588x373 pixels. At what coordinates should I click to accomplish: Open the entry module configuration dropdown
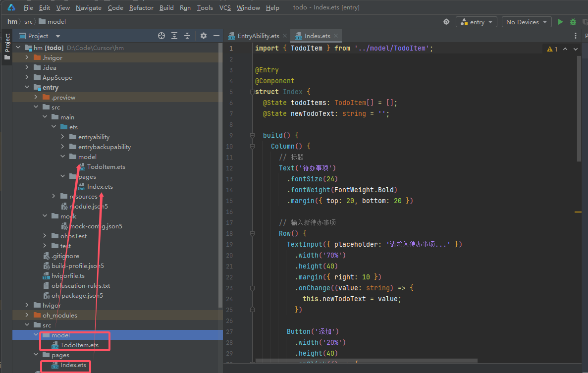click(477, 22)
